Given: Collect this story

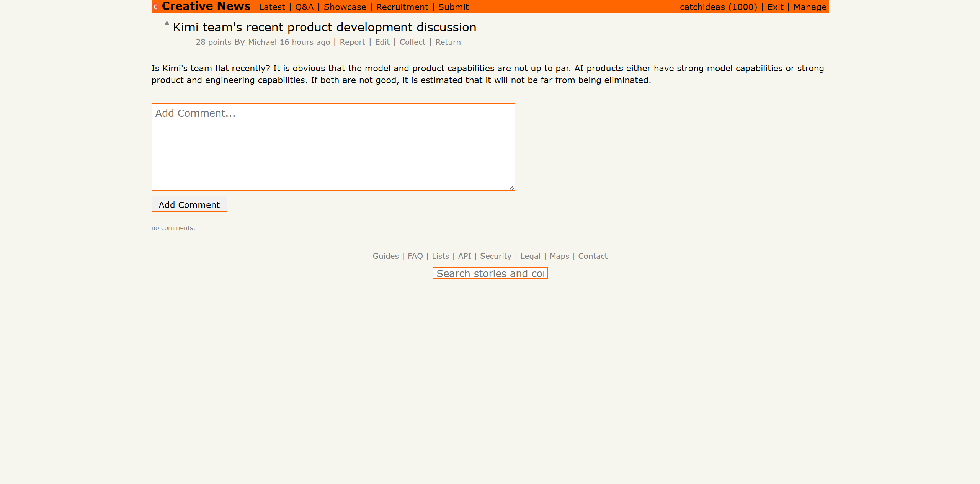Looking at the screenshot, I should [x=412, y=42].
